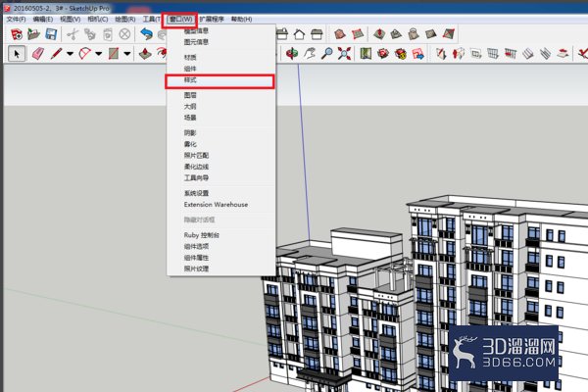
Task: Choose the highlighted 样式 menu entry
Action: [x=220, y=81]
